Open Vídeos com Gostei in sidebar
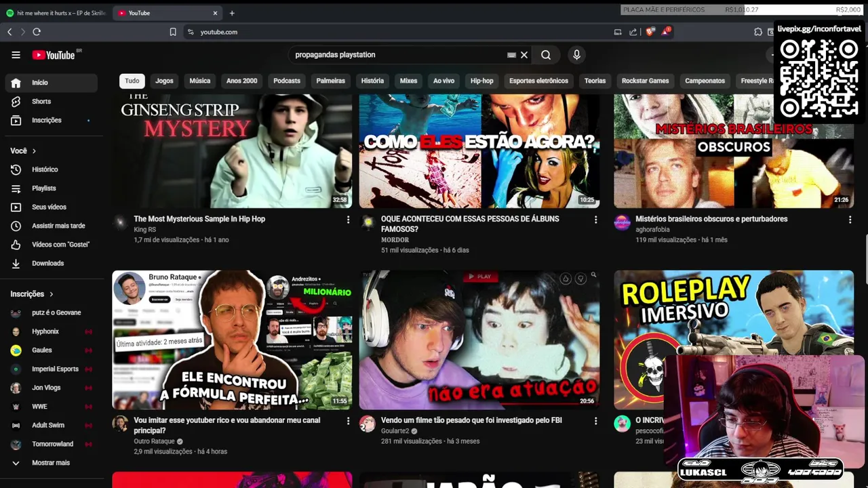This screenshot has width=868, height=488. 51,245
